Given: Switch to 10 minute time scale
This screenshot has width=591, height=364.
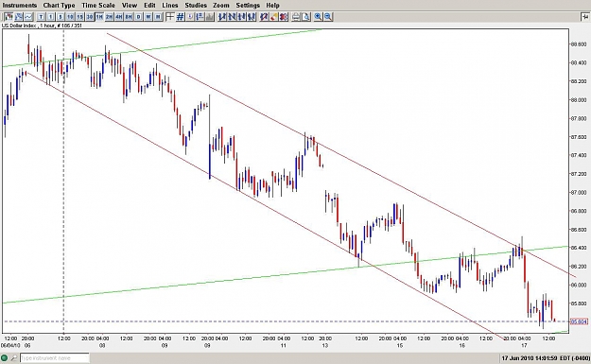Looking at the screenshot, I should click(71, 17).
